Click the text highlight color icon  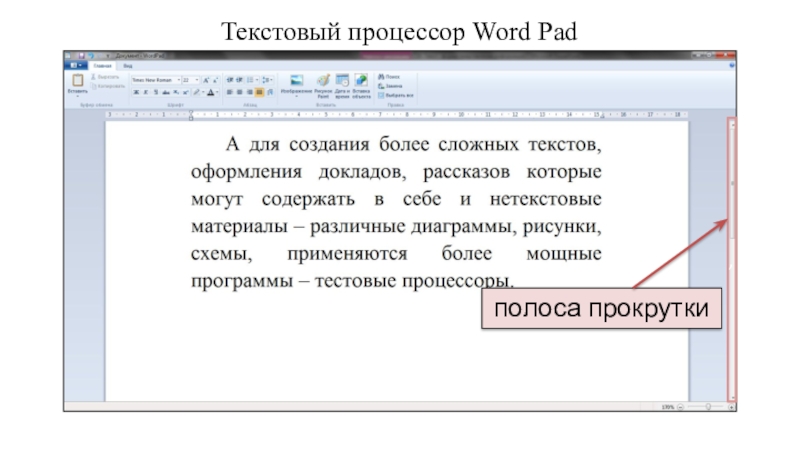(196, 92)
